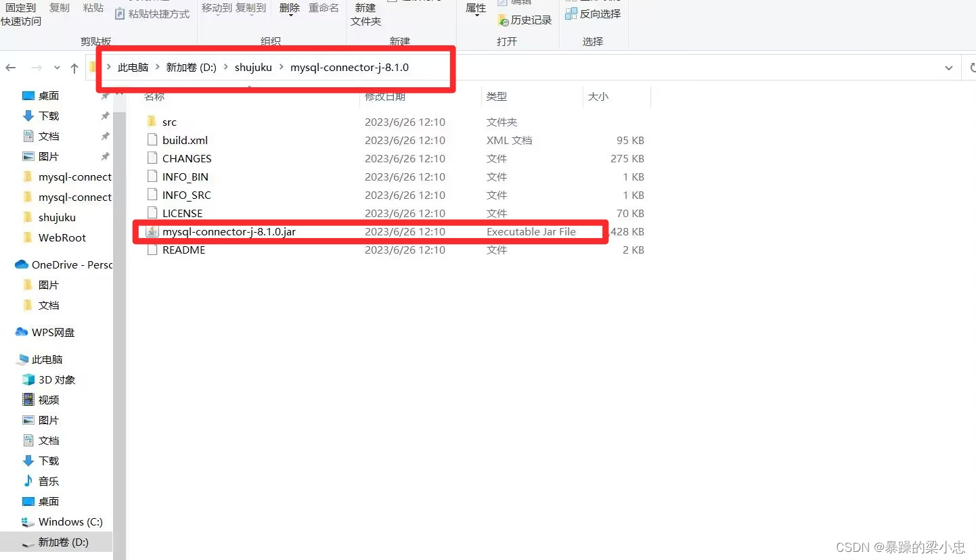This screenshot has height=560, width=976.
Task: Expand the address bar dropdown chevron
Action: coord(949,68)
